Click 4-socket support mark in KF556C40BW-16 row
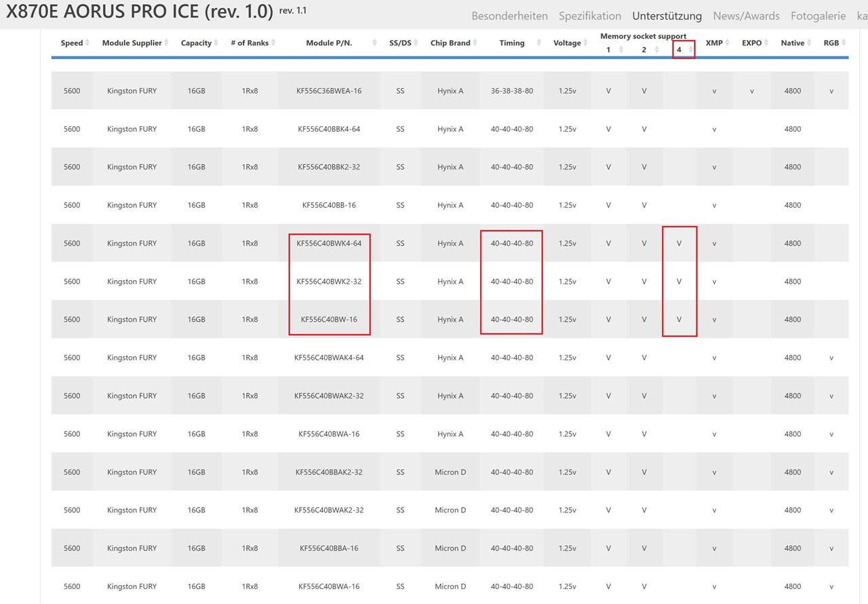 (679, 319)
